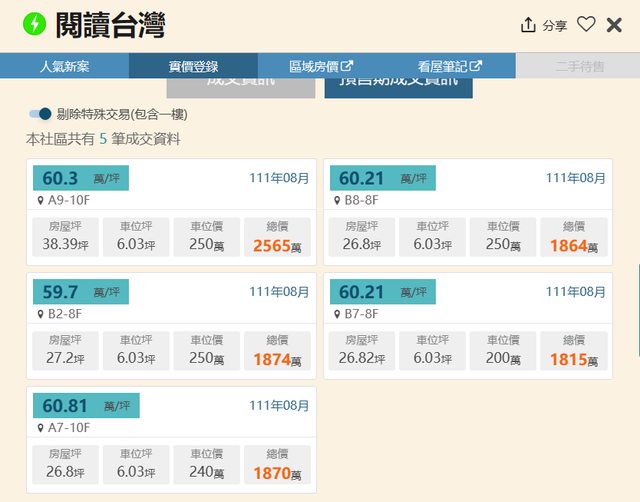The image size is (640, 502).
Task: Add to favorites with heart icon
Action: point(586,25)
